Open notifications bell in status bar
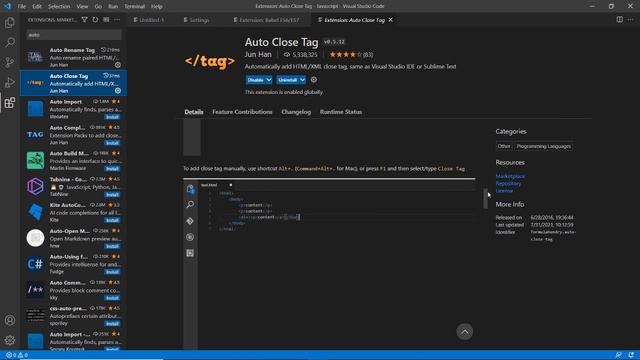The height and width of the screenshot is (360, 640). point(631,355)
